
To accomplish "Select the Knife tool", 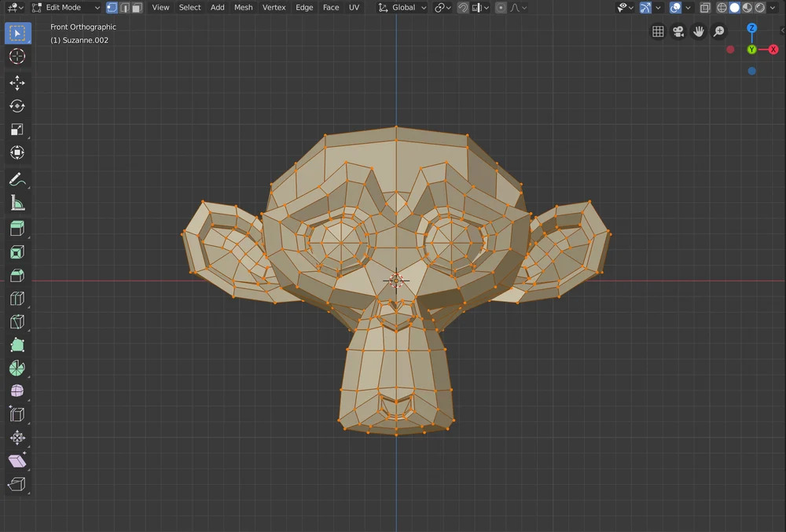I will [x=17, y=322].
